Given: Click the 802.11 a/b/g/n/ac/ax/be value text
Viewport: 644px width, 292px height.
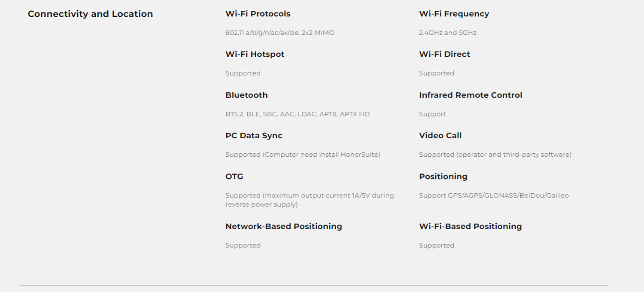Looking at the screenshot, I should pos(280,33).
